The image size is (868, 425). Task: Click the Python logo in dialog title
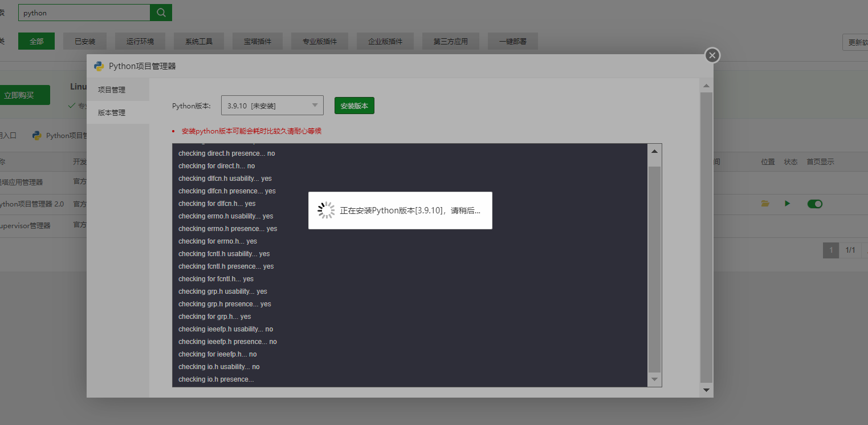point(99,66)
